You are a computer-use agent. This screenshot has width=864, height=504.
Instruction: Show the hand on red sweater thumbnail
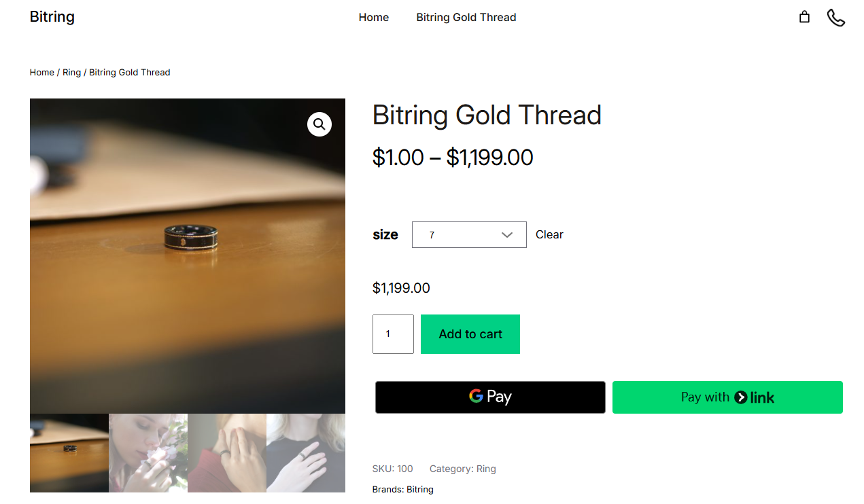pyautogui.click(x=227, y=453)
